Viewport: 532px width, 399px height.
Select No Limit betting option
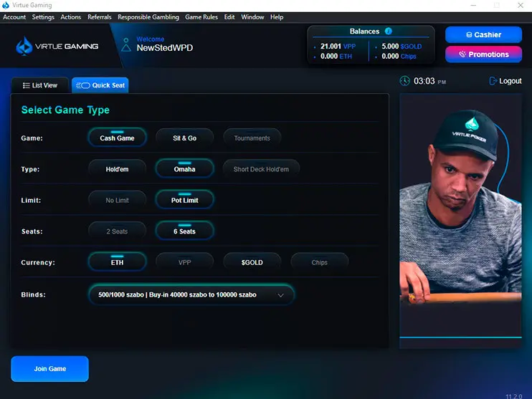[x=117, y=201]
